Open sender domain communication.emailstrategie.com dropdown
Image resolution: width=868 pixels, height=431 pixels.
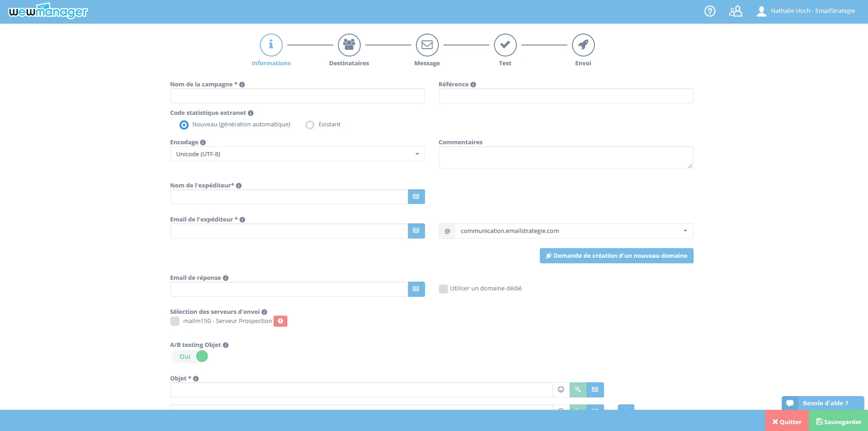coord(574,231)
